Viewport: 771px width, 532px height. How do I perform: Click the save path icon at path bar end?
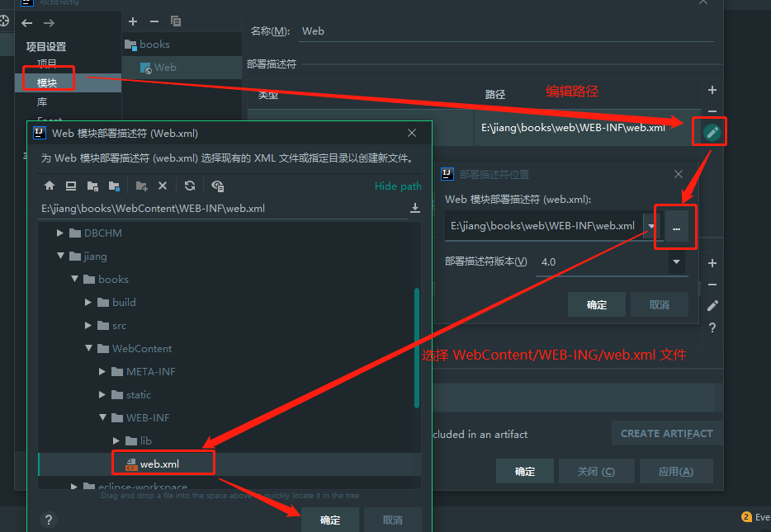414,207
